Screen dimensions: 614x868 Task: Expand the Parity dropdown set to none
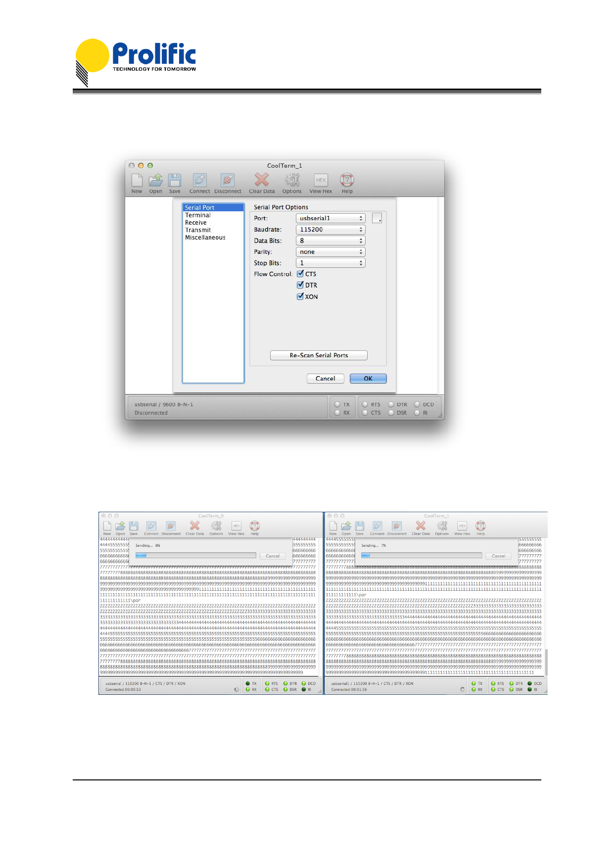(331, 252)
